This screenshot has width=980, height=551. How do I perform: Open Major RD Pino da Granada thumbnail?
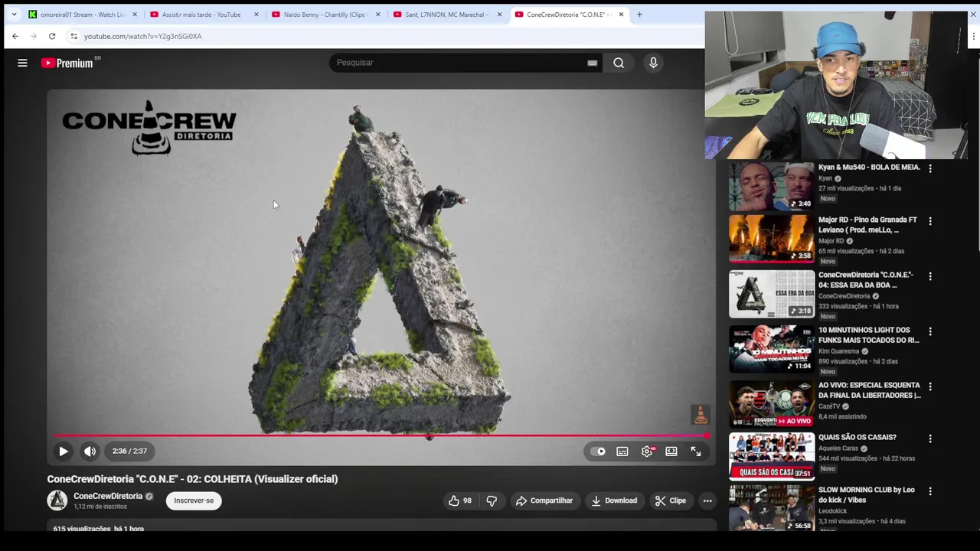point(772,239)
